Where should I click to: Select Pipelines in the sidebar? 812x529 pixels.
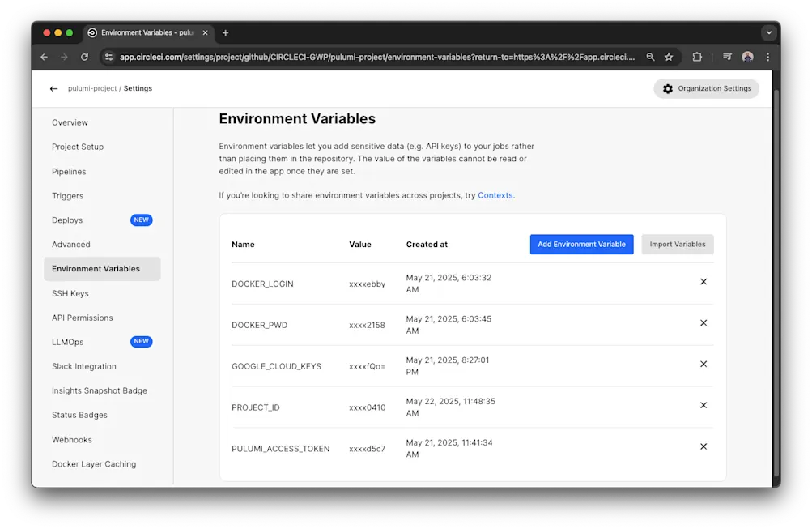67,171
